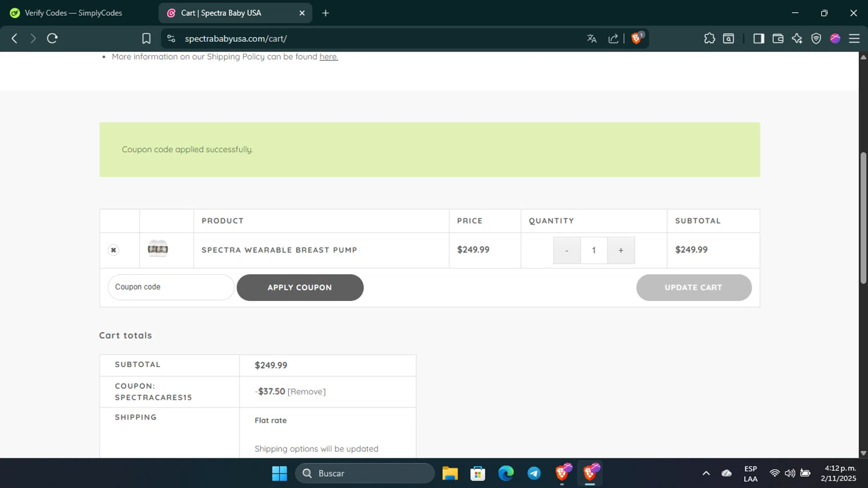
Task: Open Brave VPN shield icon
Action: tap(816, 38)
